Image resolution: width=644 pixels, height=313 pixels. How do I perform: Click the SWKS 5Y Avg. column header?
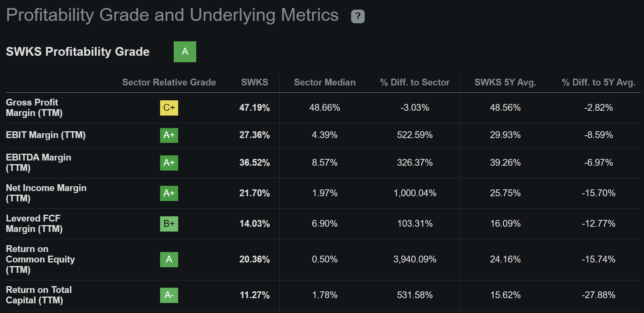click(x=505, y=82)
